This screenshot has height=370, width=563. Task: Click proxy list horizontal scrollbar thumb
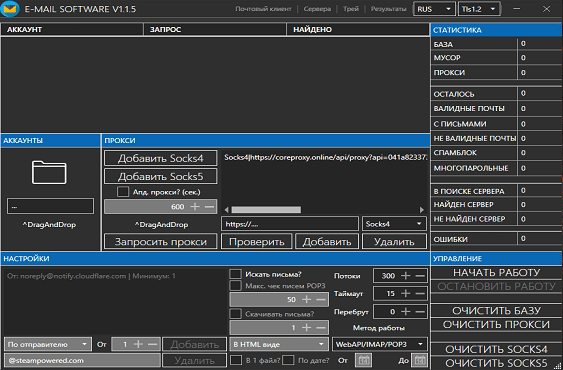[266, 209]
